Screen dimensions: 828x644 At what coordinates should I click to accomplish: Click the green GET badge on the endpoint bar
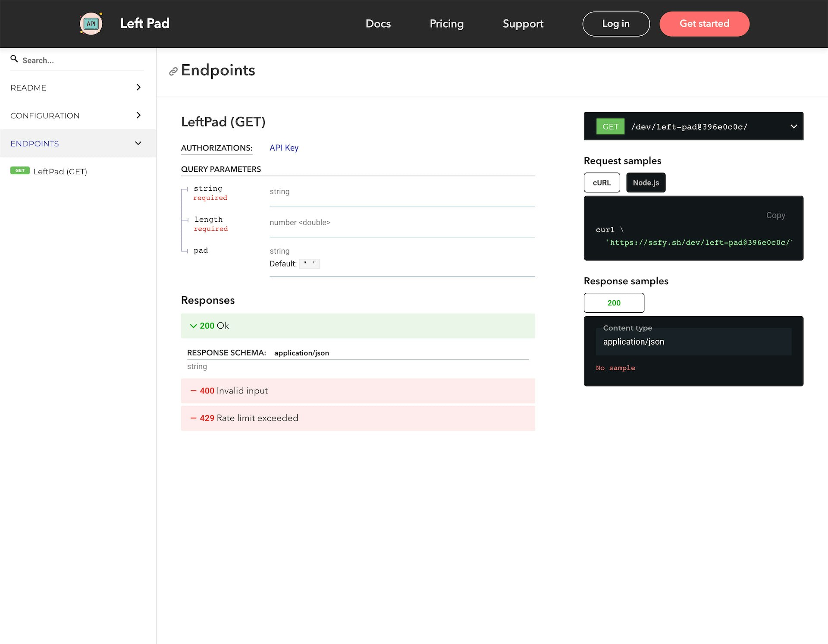point(610,126)
